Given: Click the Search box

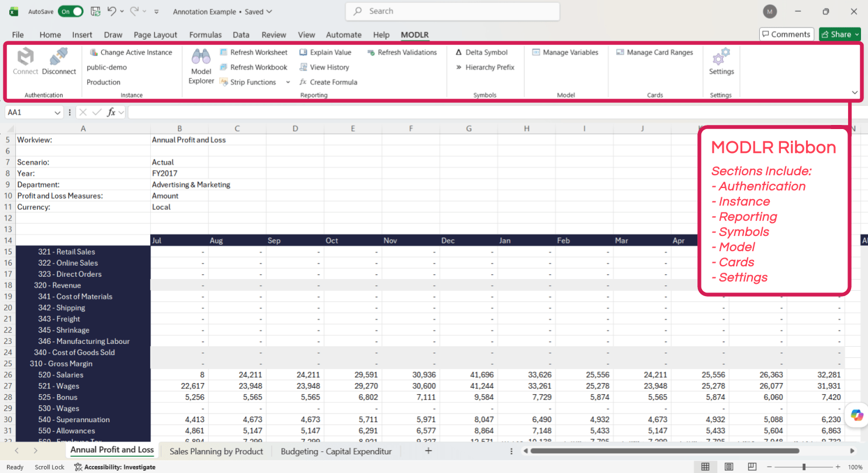Looking at the screenshot, I should tap(452, 11).
